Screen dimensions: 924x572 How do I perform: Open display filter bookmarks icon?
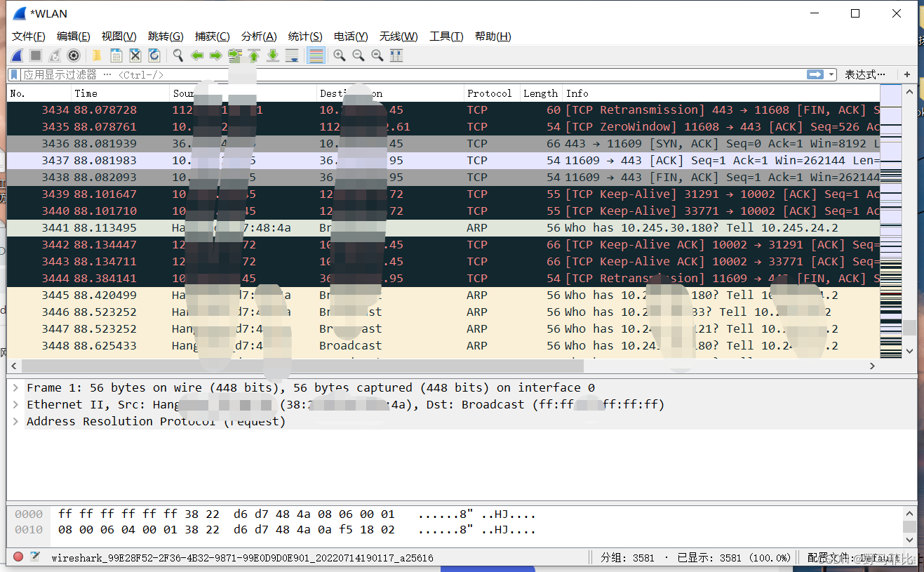click(14, 74)
